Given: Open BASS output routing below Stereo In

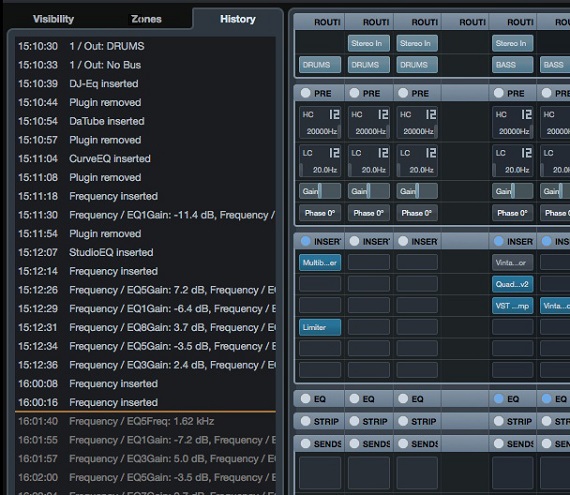Looking at the screenshot, I should [513, 65].
